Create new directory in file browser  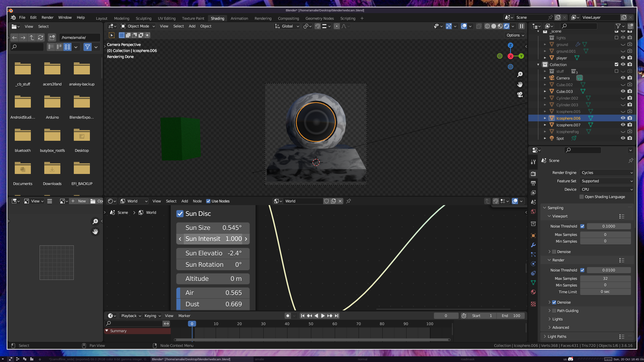click(52, 38)
